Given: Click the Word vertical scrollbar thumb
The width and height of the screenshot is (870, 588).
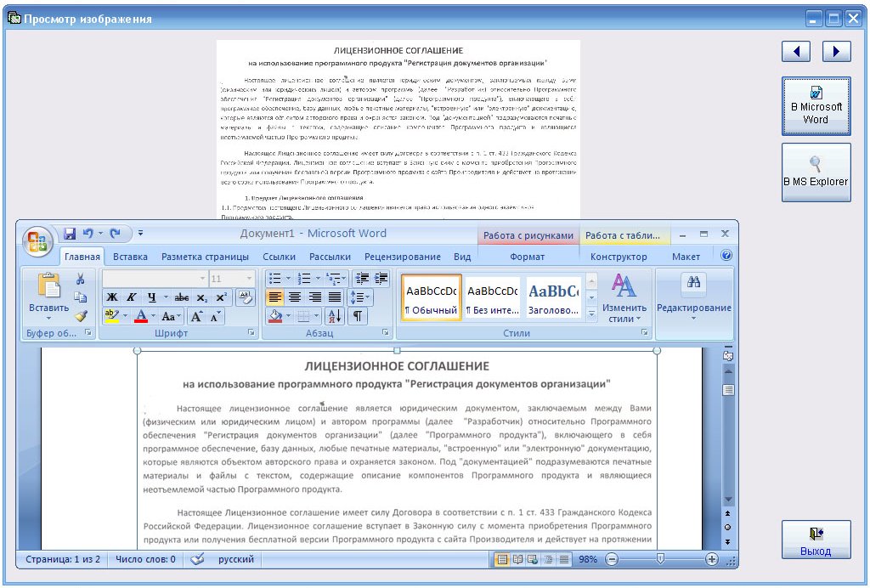Looking at the screenshot, I should pos(728,390).
